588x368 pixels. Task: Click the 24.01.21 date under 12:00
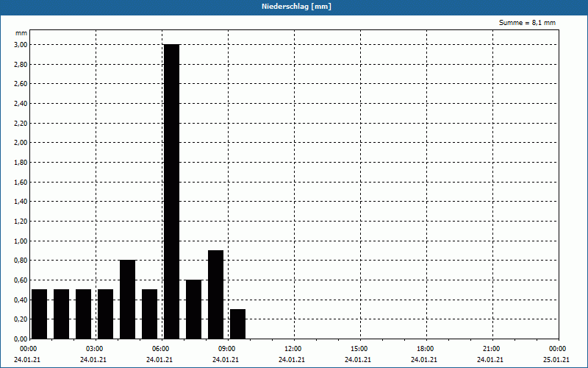click(291, 359)
